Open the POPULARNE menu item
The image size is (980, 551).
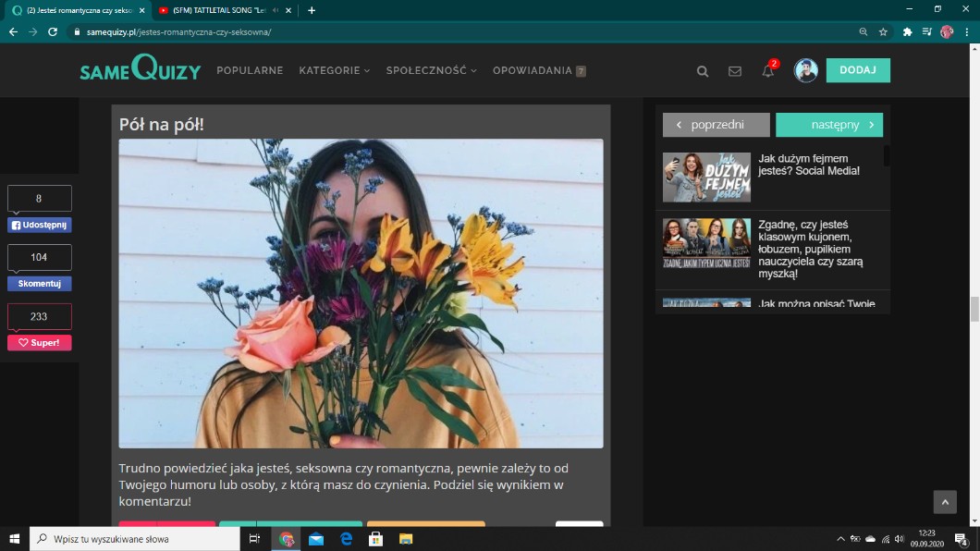(250, 71)
